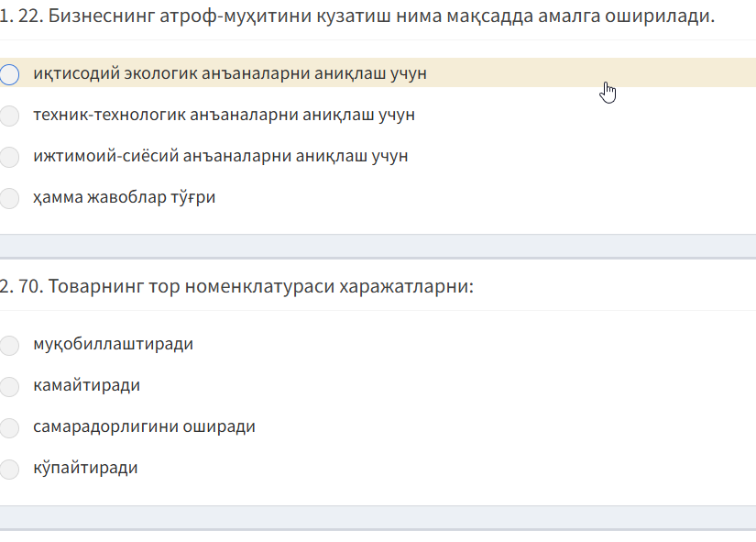Screen dimensions: 756x542
Task: Pick the 'муқобиллаштиради' radio button
Action: [x=9, y=345]
